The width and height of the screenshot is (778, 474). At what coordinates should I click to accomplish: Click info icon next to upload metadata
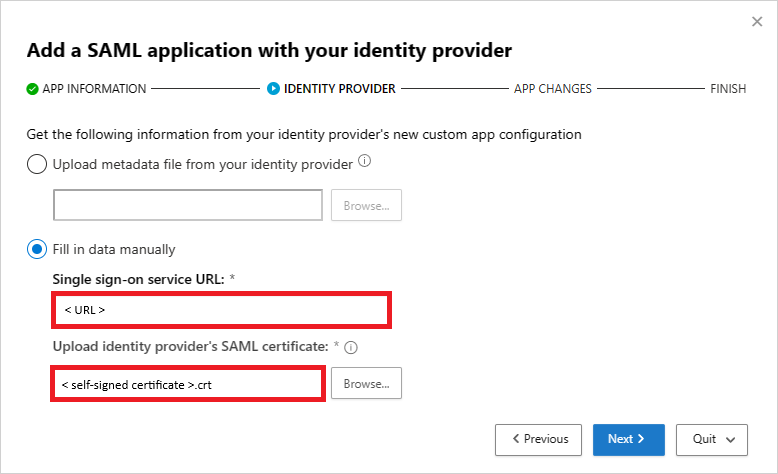[x=365, y=161]
